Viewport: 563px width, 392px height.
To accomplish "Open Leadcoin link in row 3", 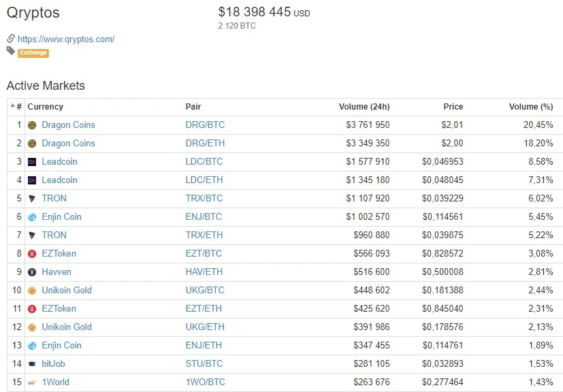I will [x=59, y=161].
